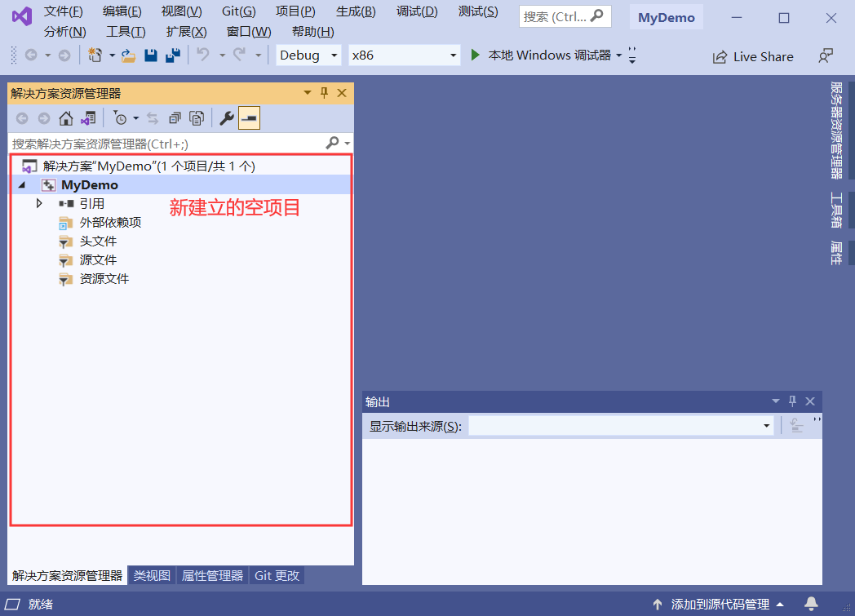Open the pending changes filter dropdown arrow
This screenshot has height=616, width=855.
coord(135,118)
